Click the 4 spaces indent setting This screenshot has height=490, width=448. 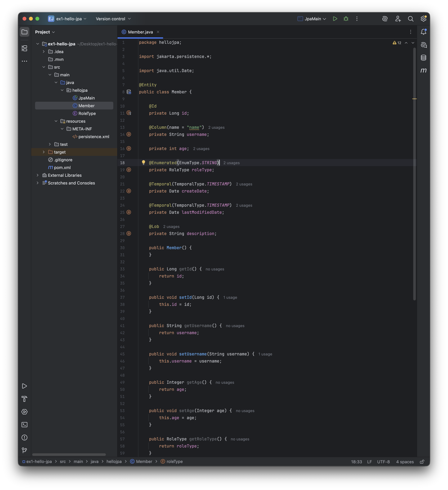coord(405,462)
